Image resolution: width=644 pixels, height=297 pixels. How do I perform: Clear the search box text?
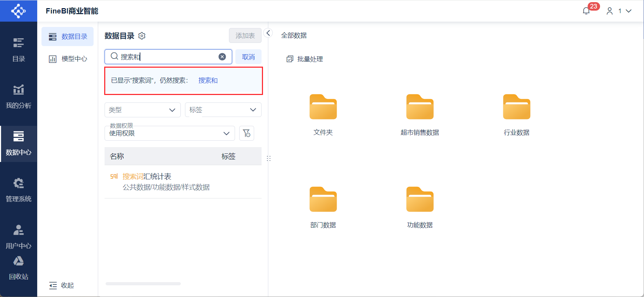pyautogui.click(x=222, y=57)
